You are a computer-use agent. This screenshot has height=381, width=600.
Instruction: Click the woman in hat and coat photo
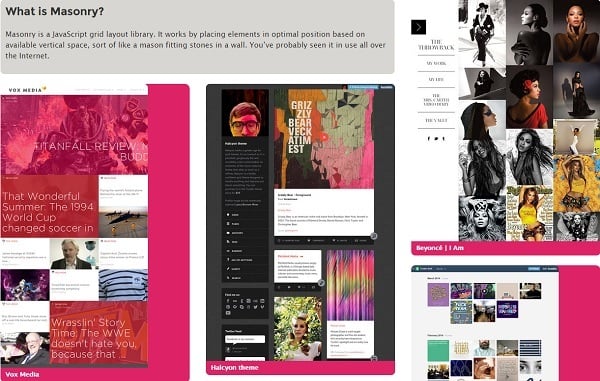pos(482,34)
